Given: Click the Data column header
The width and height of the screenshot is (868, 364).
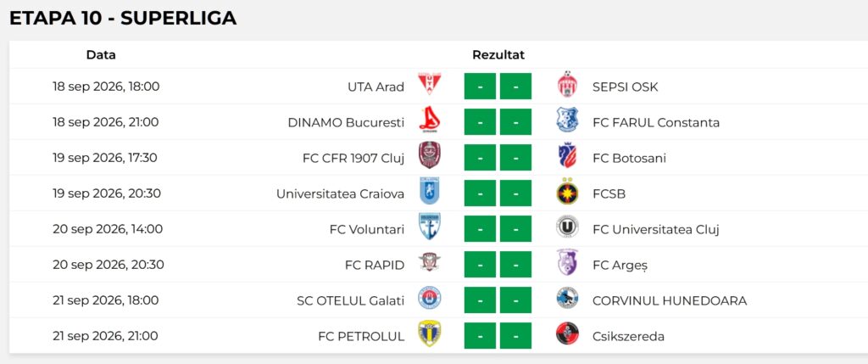Looking at the screenshot, I should 102,55.
